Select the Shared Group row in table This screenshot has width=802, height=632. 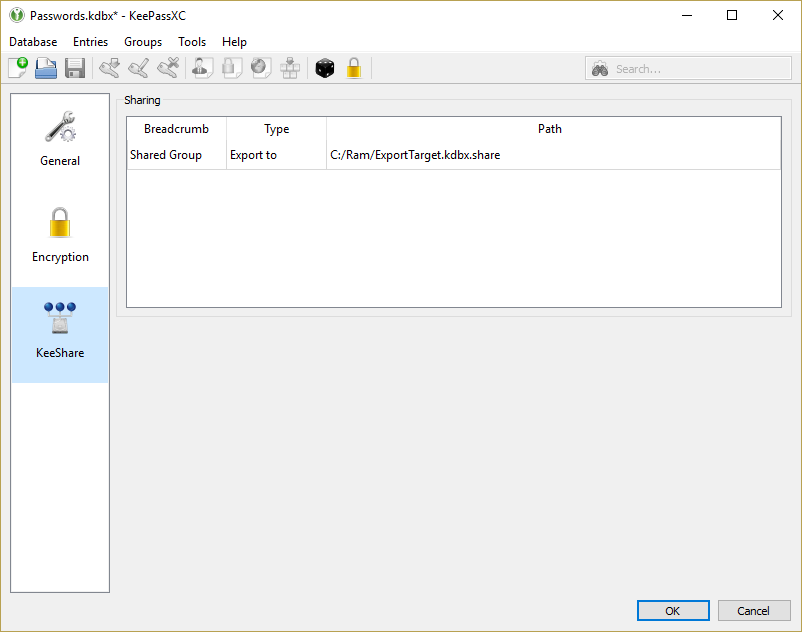coord(166,155)
